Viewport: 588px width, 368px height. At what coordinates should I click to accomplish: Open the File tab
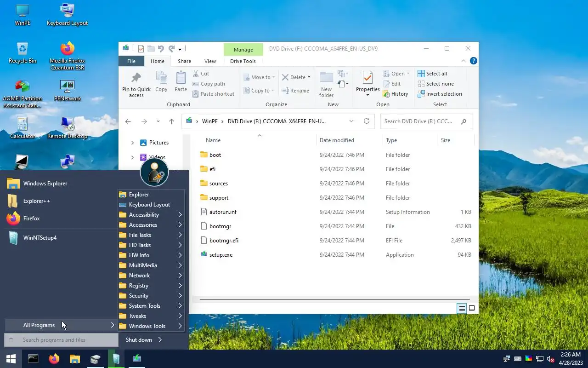[131, 61]
